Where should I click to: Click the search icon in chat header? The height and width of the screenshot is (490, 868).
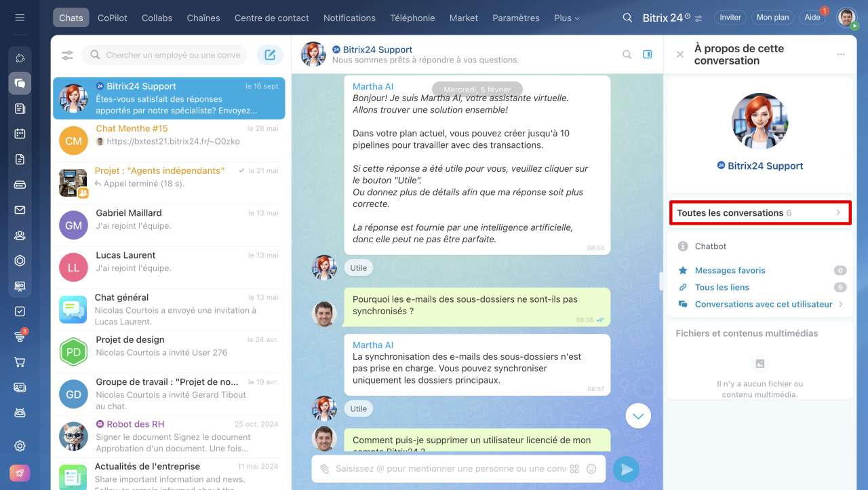pos(627,54)
